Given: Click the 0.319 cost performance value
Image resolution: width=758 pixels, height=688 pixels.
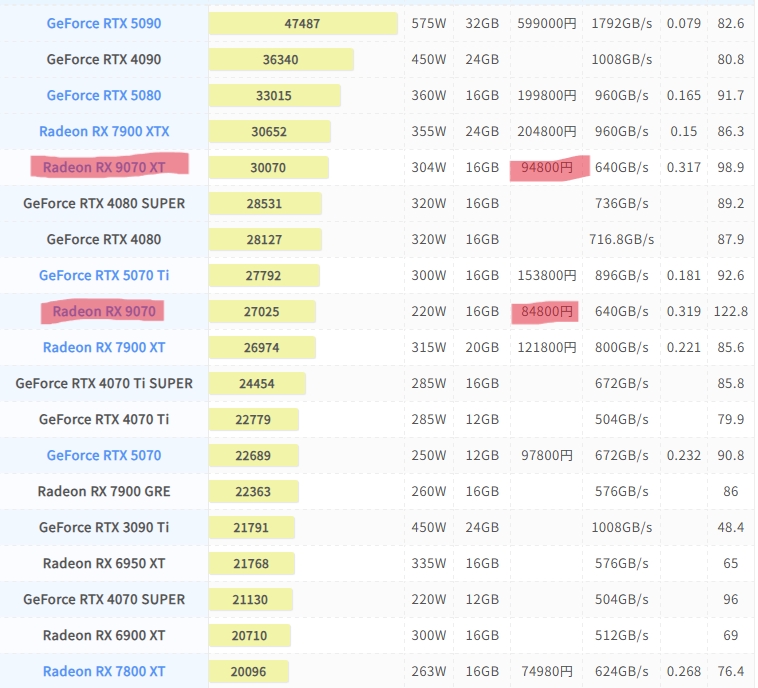Looking at the screenshot, I should pyautogui.click(x=684, y=311).
